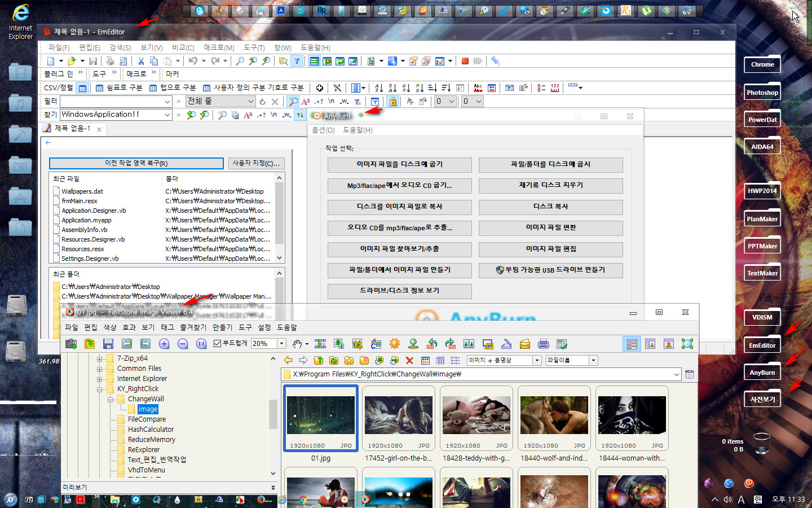Image resolution: width=812 pixels, height=508 pixels.
Task: Click EmEditor sort Z to A icon
Action: pyautogui.click(x=392, y=87)
